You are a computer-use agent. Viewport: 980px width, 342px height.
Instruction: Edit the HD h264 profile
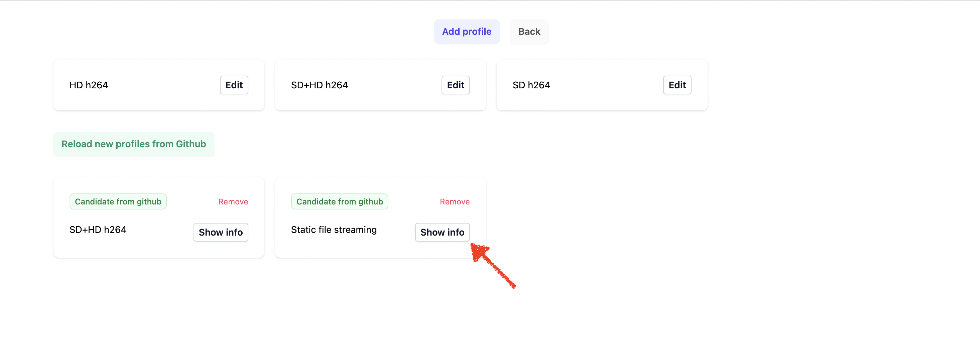coord(234,85)
